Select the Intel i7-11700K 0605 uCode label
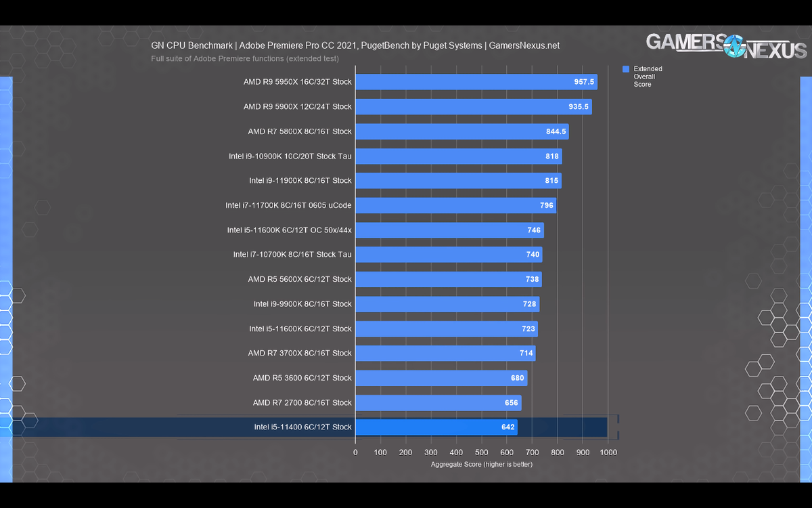The width and height of the screenshot is (812, 508). click(x=289, y=205)
